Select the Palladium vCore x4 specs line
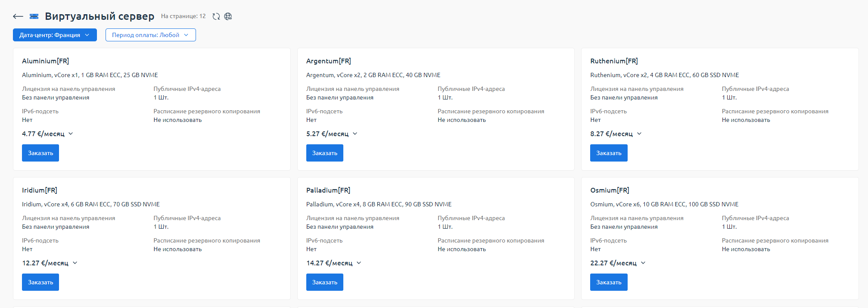 pos(379,204)
